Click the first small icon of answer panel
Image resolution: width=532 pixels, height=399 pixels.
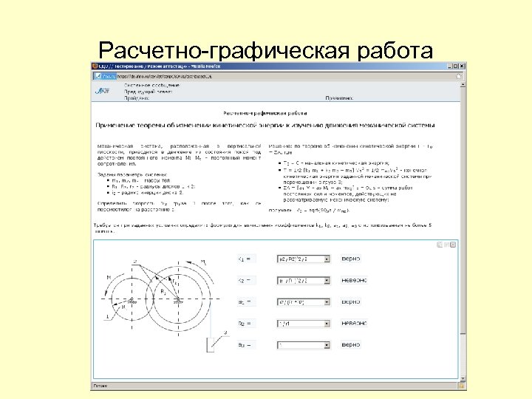coord(440,245)
